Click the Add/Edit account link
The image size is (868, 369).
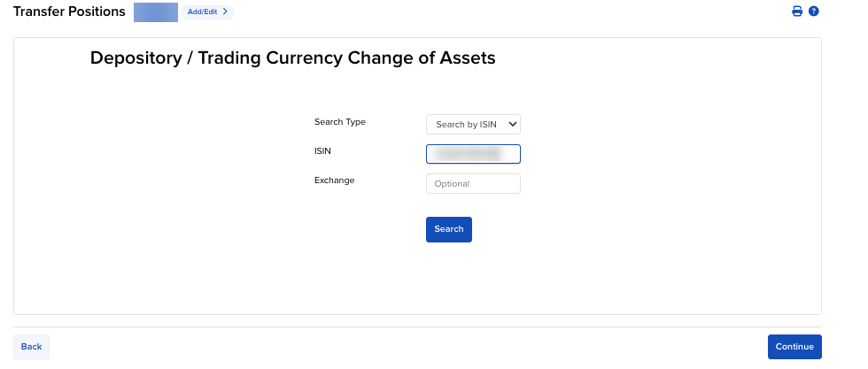tap(202, 12)
